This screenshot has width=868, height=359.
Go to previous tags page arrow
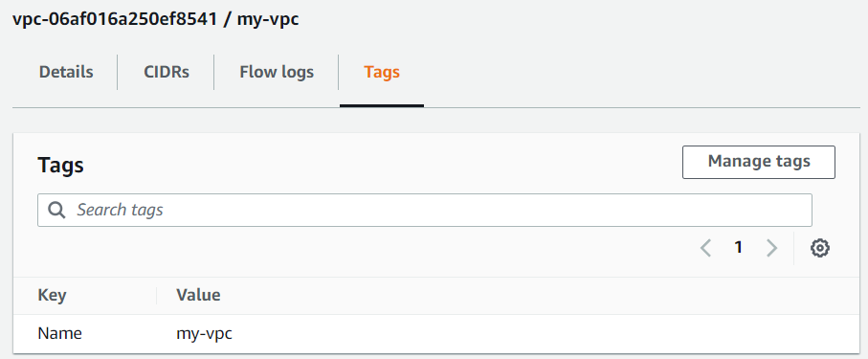(705, 248)
